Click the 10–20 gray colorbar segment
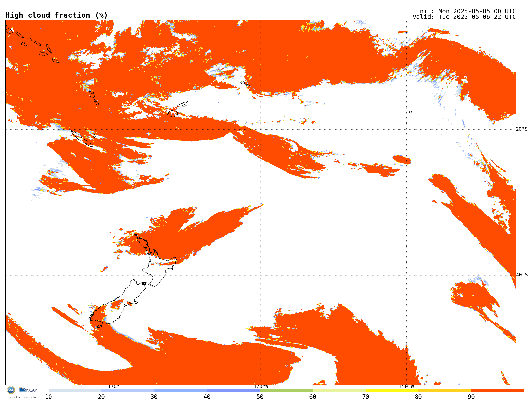Image resolution: width=532 pixels, height=400 pixels. tap(75, 391)
